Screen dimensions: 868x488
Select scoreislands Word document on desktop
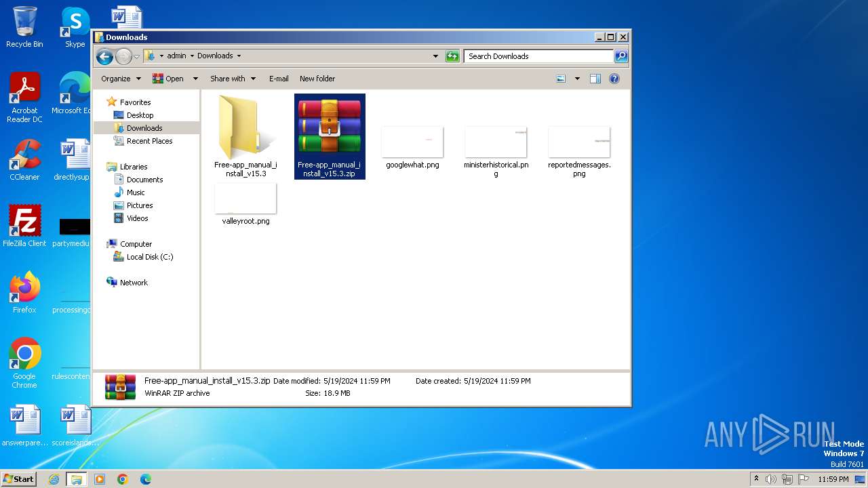point(75,426)
